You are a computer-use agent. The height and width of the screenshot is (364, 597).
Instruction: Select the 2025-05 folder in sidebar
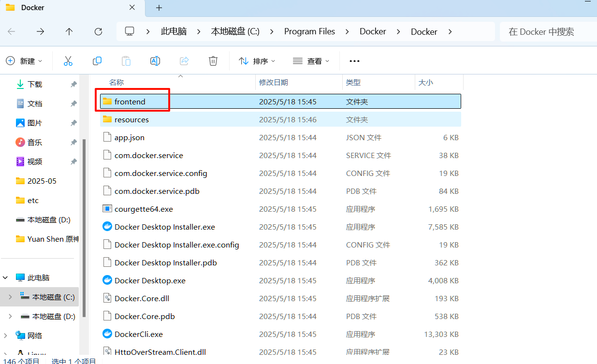pyautogui.click(x=36, y=181)
